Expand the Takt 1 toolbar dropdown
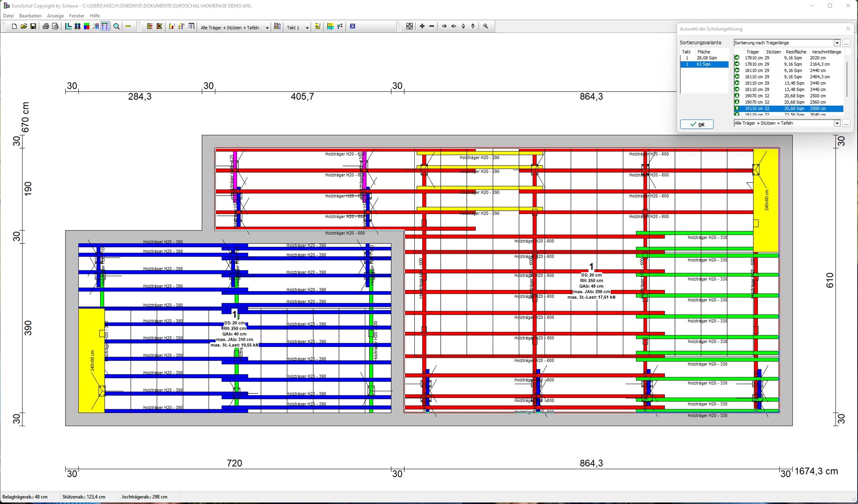This screenshot has height=504, width=858. (x=307, y=28)
